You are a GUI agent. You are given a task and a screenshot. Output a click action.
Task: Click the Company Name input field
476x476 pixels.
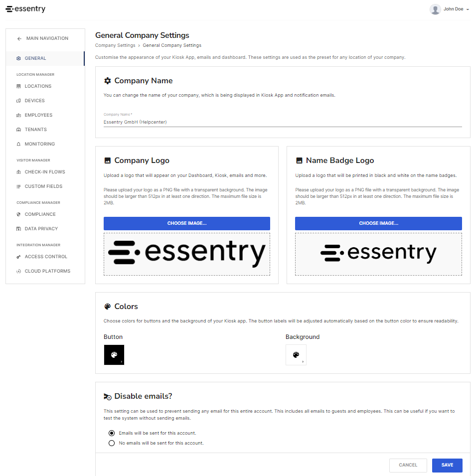point(282,122)
